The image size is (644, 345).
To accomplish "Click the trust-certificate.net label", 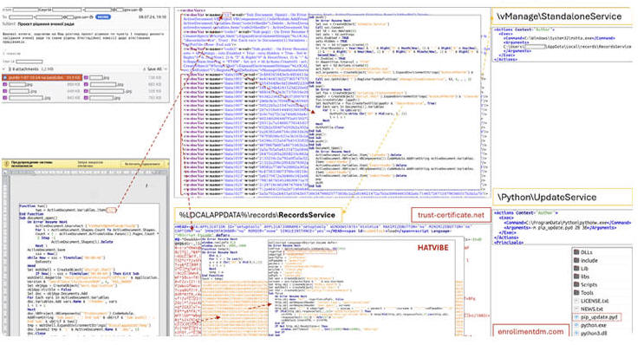I will click(451, 215).
